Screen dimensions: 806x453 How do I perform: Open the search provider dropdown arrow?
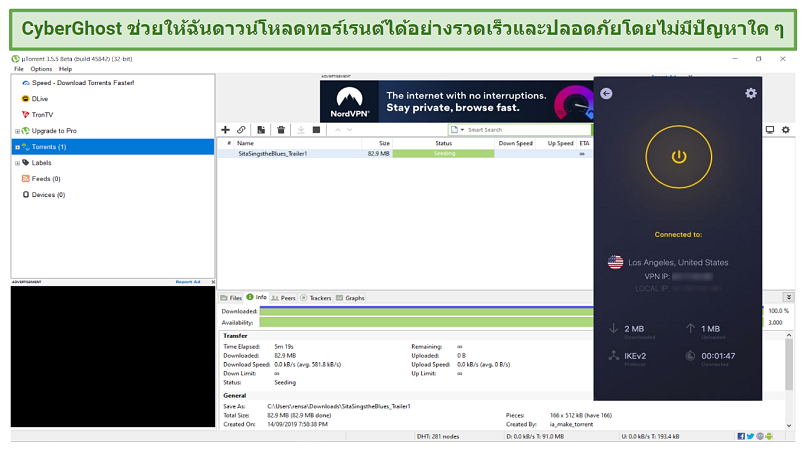[x=462, y=130]
